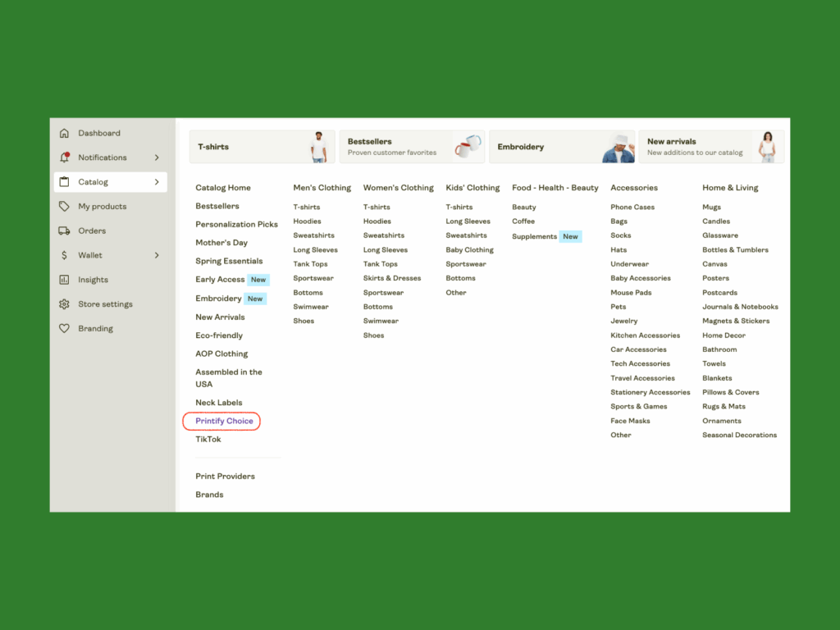
Task: Select Magnets & Stickers link
Action: pos(736,321)
